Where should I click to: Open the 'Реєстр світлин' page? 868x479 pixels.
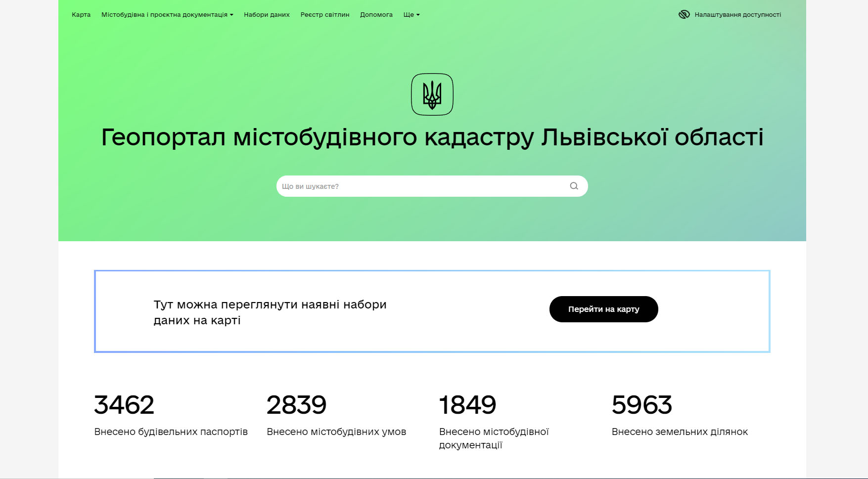point(325,15)
